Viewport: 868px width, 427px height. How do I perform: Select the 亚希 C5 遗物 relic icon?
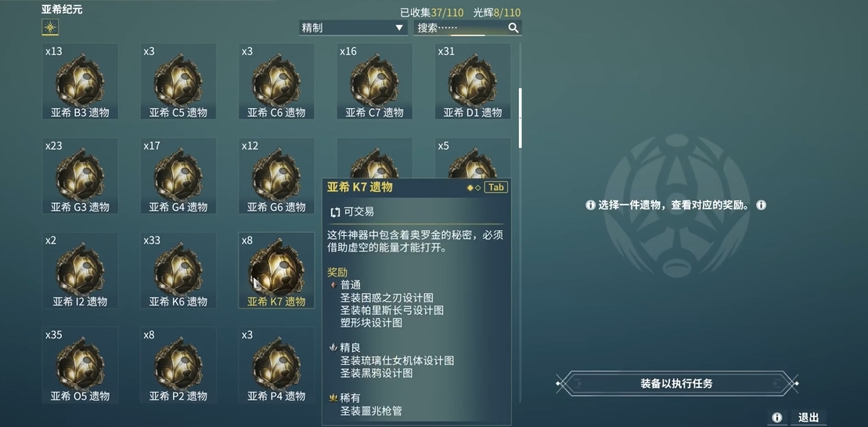178,81
